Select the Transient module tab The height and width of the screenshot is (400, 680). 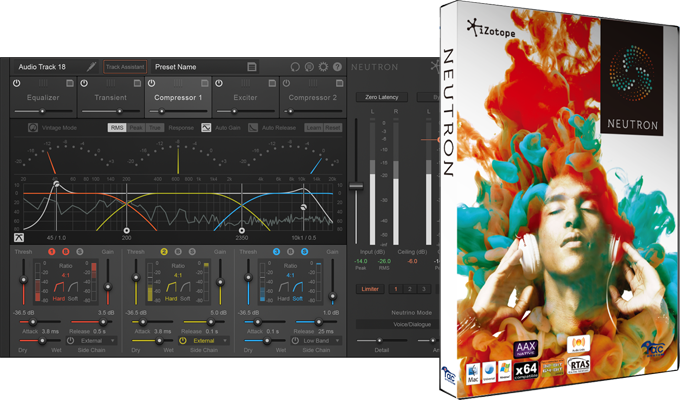pyautogui.click(x=111, y=97)
